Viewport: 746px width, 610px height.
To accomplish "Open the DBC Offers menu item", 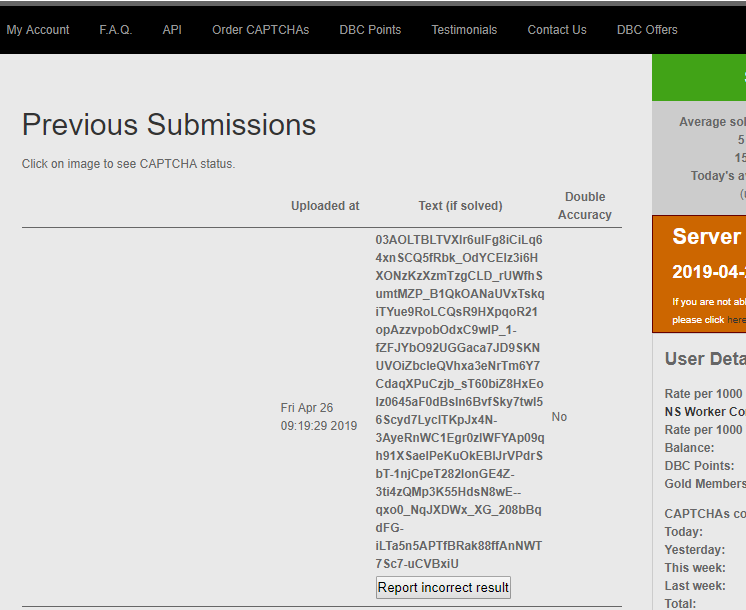I will [x=647, y=30].
